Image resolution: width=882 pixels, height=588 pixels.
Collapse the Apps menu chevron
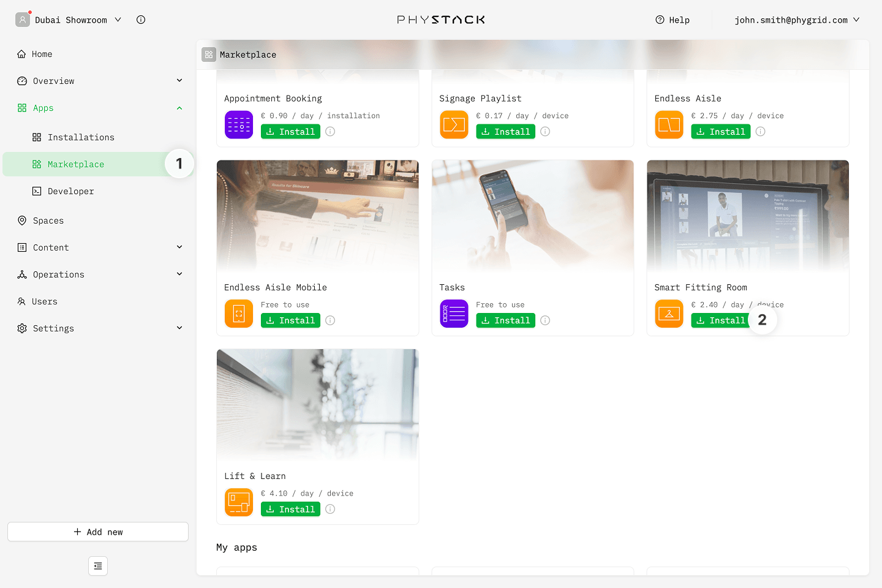click(x=179, y=108)
